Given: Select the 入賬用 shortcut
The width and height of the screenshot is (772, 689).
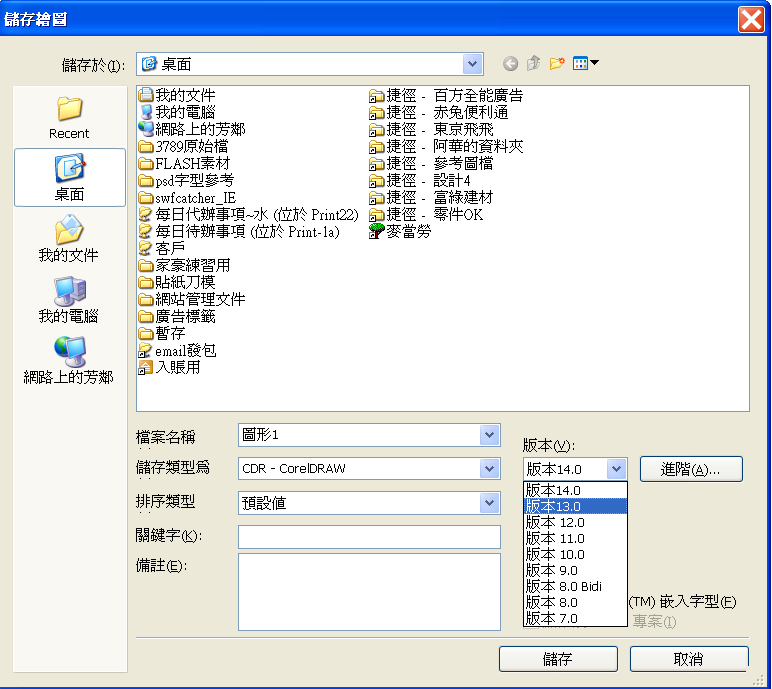Looking at the screenshot, I should click(170, 368).
